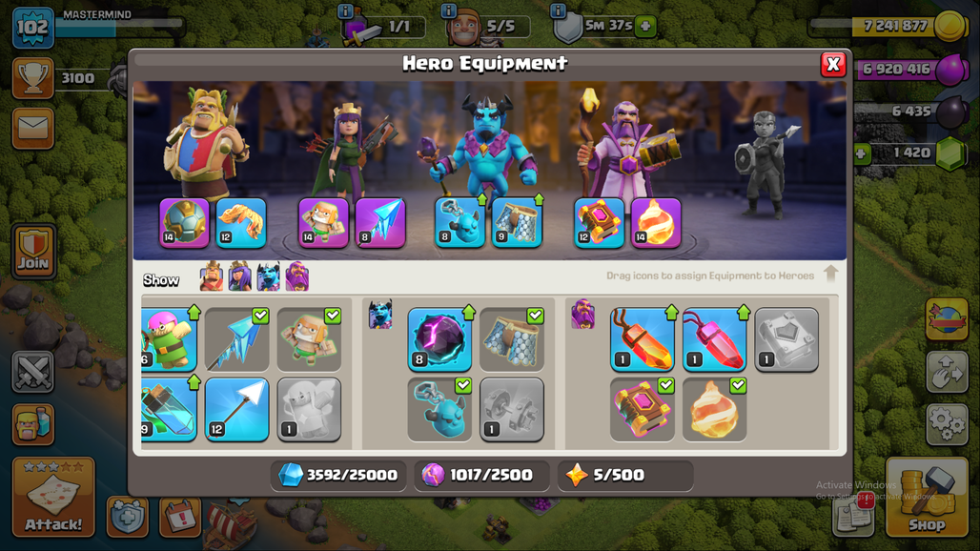Click the Mastermind experience progress bar
980x551 pixels.
click(120, 25)
